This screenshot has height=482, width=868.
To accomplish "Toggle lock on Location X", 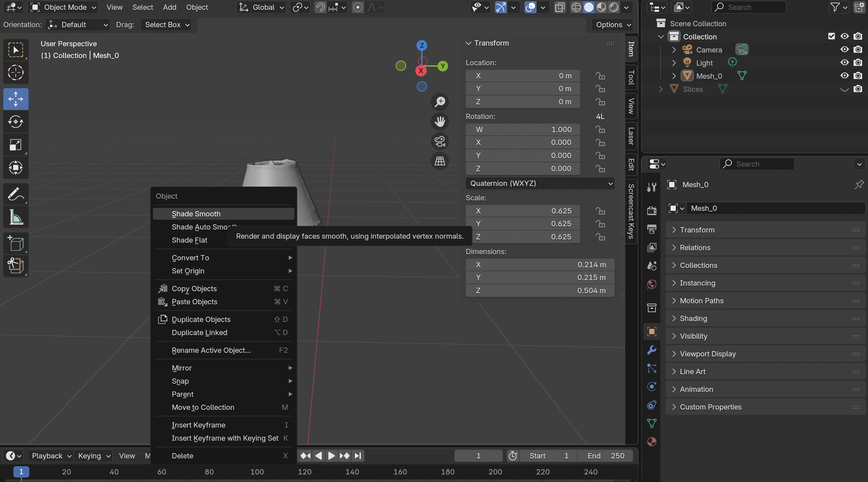I will pyautogui.click(x=600, y=76).
